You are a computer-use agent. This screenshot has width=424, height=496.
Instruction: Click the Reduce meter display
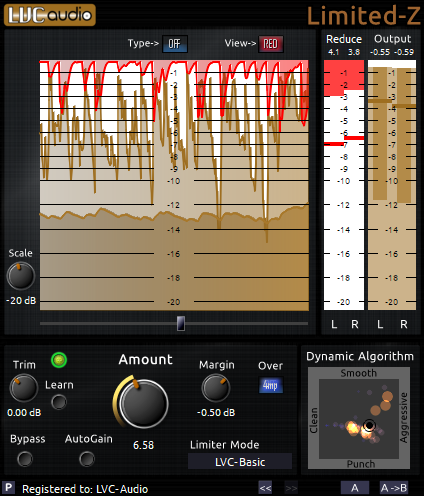coord(344,185)
